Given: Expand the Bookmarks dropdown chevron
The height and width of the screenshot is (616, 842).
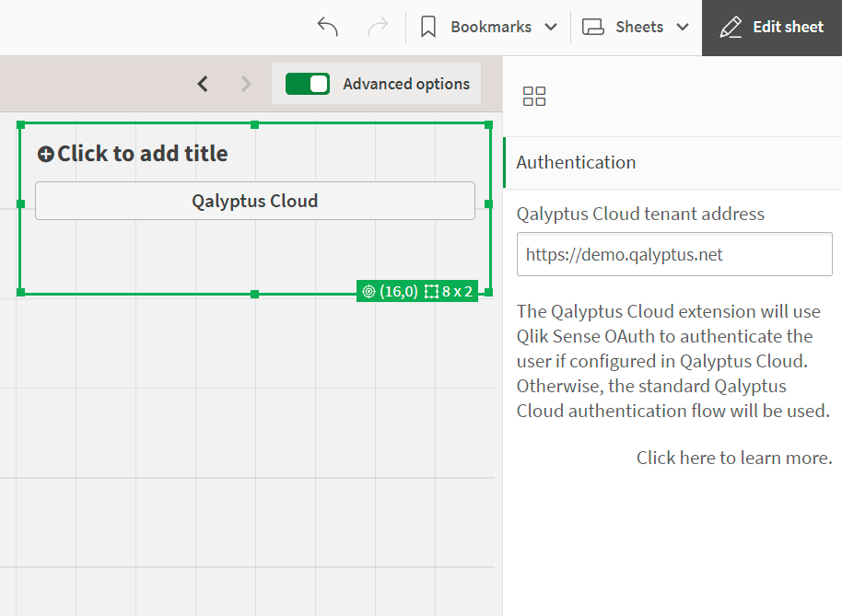Looking at the screenshot, I should click(x=553, y=27).
